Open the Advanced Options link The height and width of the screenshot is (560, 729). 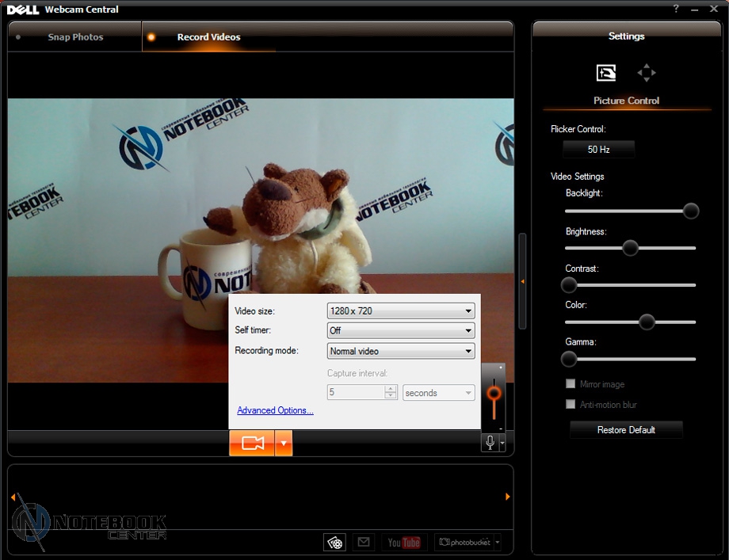tap(275, 410)
